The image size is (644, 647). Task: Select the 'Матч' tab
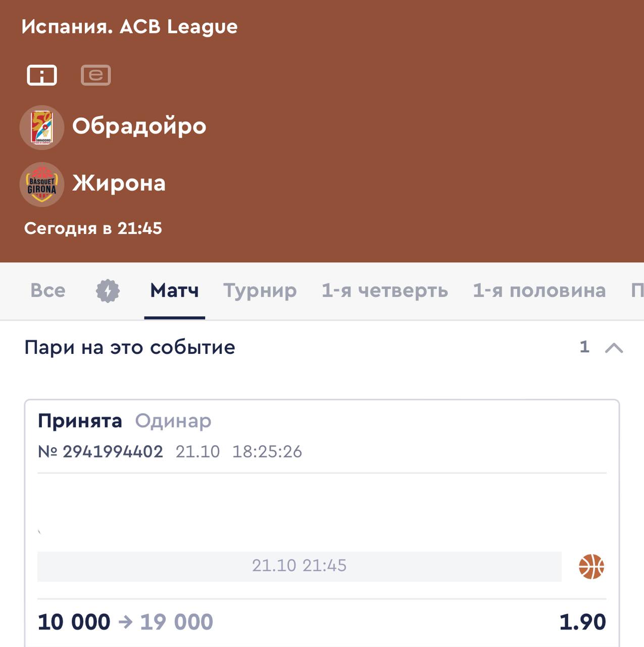coord(174,291)
